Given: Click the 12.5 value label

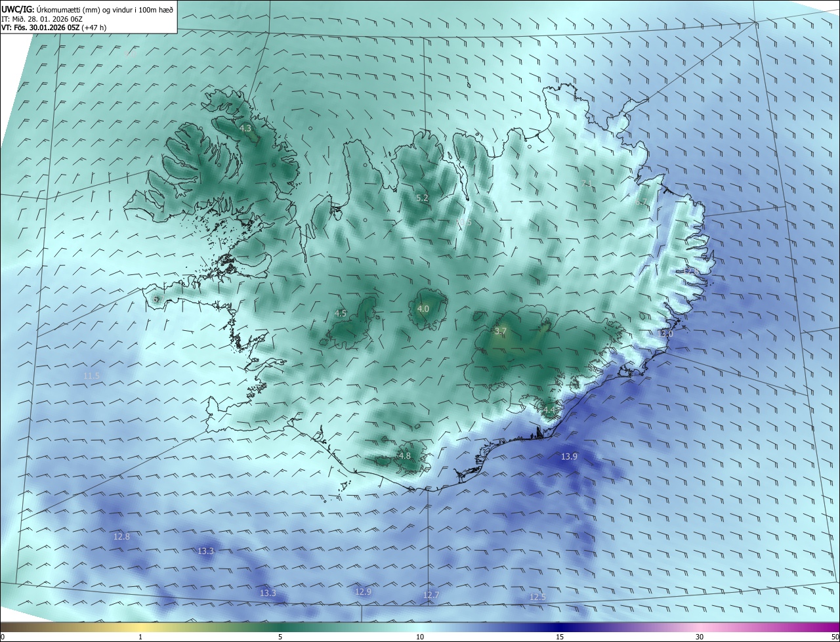Looking at the screenshot, I should tap(537, 597).
